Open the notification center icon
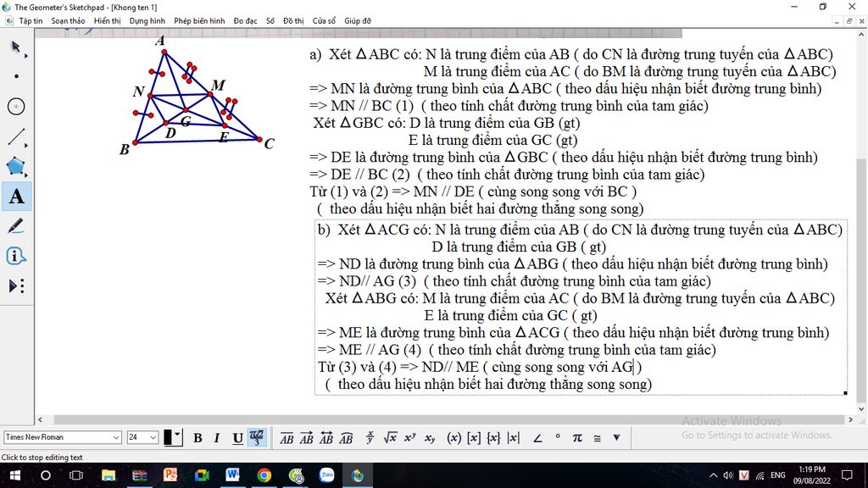 [x=847, y=475]
